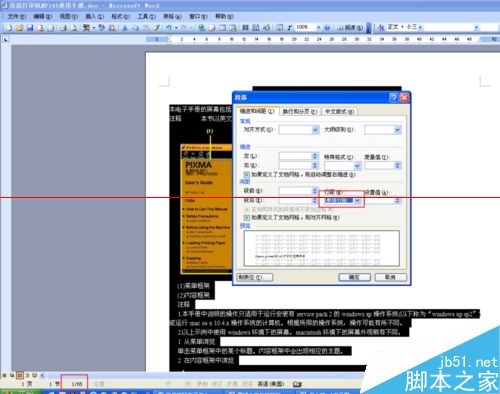The height and width of the screenshot is (394, 500).
Task: Open the 编辑 (Edit) menu
Action: click(43, 16)
